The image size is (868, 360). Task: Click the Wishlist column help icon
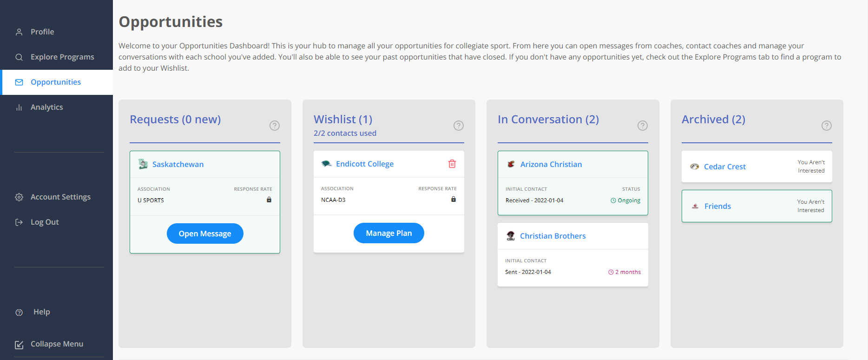tap(459, 126)
